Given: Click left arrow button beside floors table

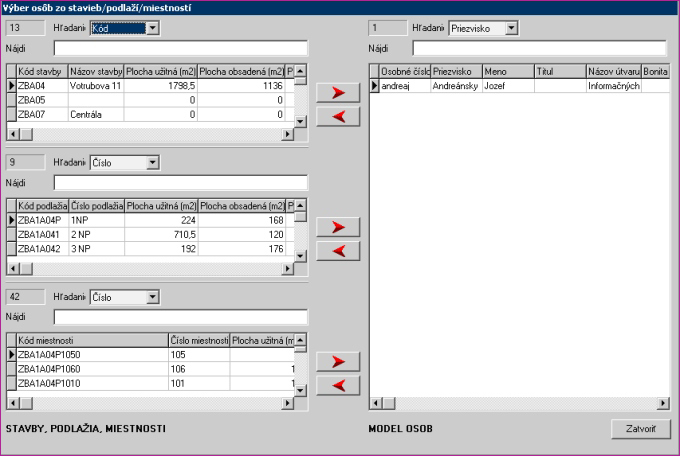Looking at the screenshot, I should point(337,251).
